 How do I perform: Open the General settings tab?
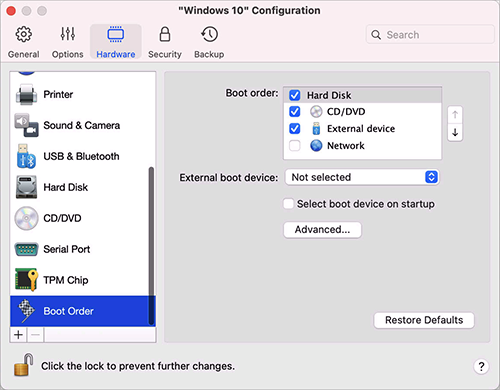pos(23,42)
